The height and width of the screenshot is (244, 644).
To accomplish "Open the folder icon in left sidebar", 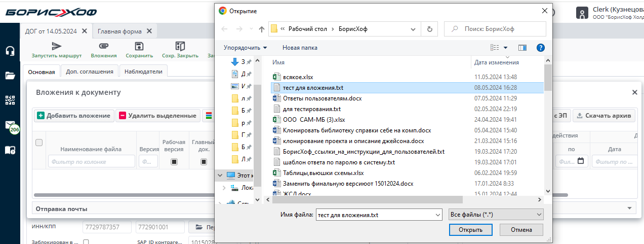I will tap(10, 76).
